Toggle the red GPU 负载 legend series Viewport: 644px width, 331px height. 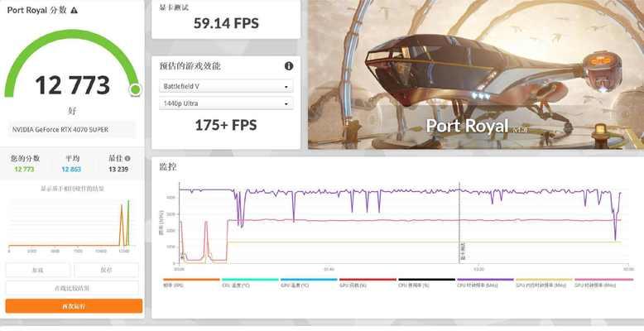368,282
